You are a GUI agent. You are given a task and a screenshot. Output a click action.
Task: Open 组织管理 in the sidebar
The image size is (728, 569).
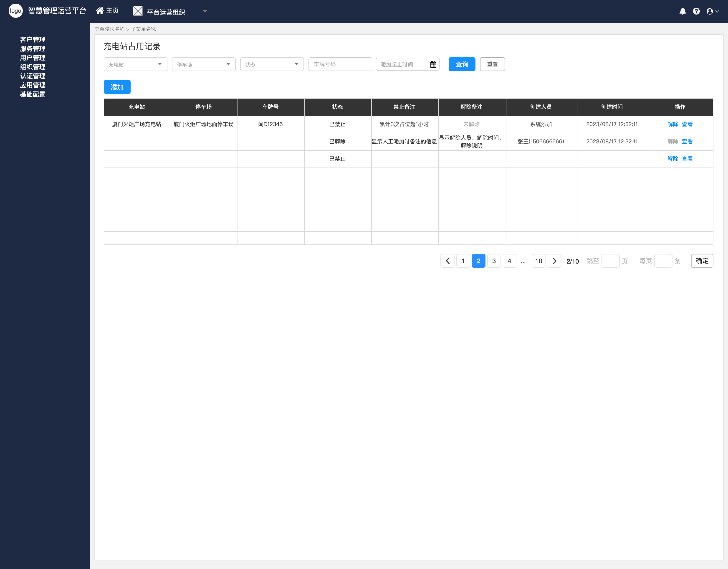coord(33,67)
